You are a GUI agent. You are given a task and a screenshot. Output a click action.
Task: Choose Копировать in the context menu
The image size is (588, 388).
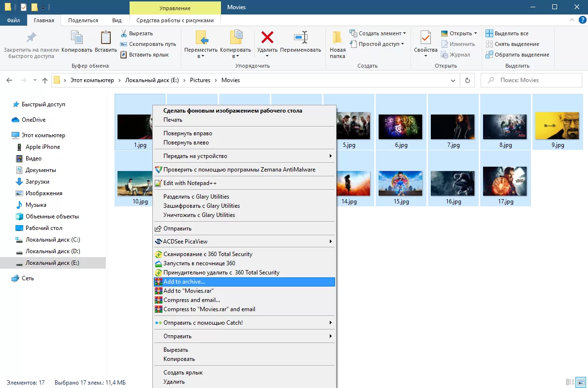(244, 359)
